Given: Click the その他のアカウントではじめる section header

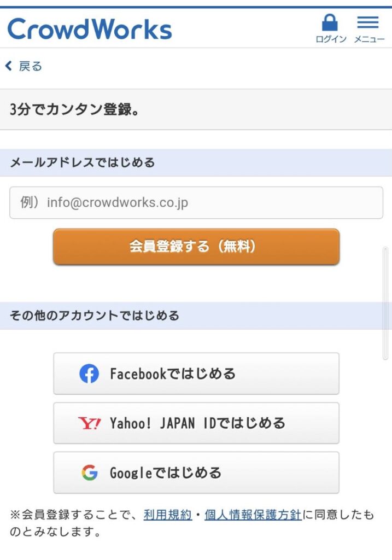Looking at the screenshot, I should tap(95, 316).
